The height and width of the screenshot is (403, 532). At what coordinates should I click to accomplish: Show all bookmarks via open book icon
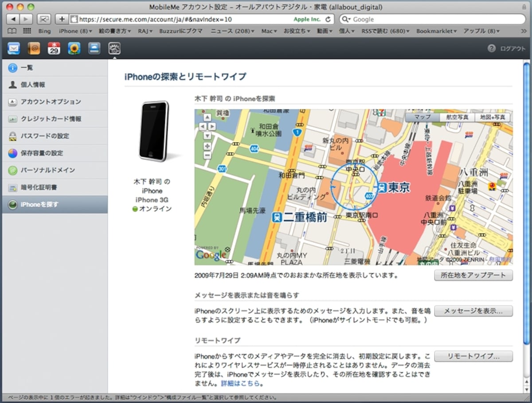(12, 31)
